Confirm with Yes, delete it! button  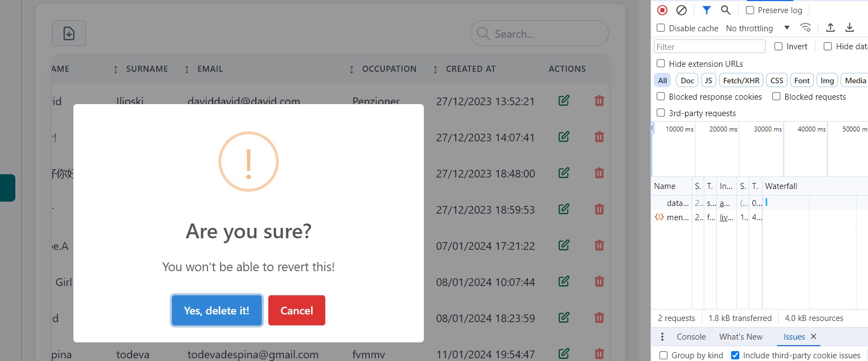click(216, 311)
